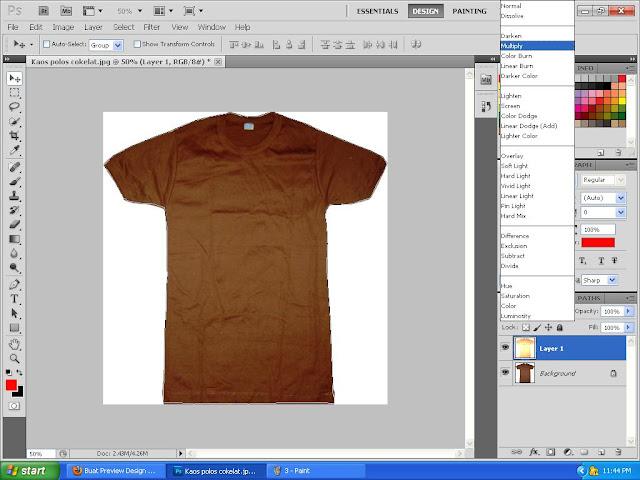This screenshot has height=480, width=640.
Task: Choose the Horizontal Type tool
Action: pos(15,299)
